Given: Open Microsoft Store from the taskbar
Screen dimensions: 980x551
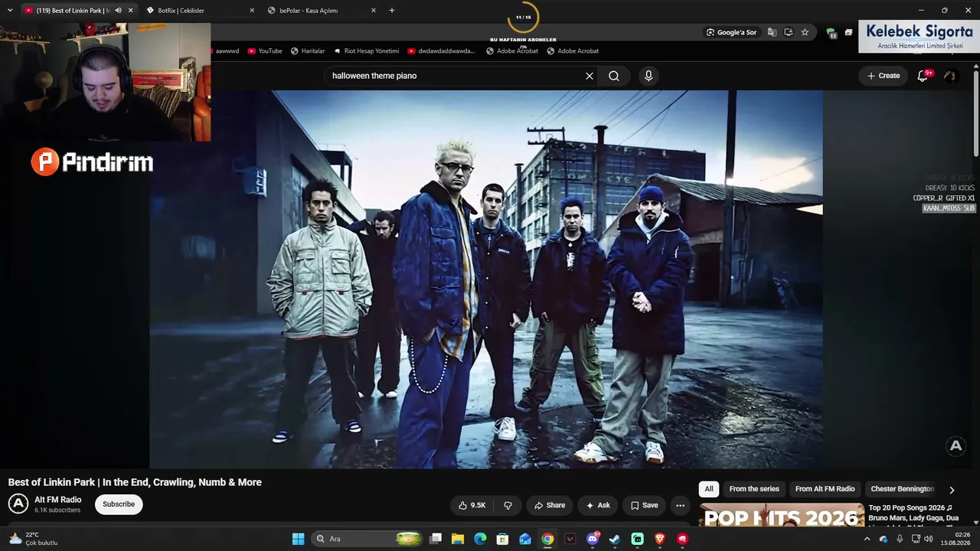Looking at the screenshot, I should (x=502, y=539).
